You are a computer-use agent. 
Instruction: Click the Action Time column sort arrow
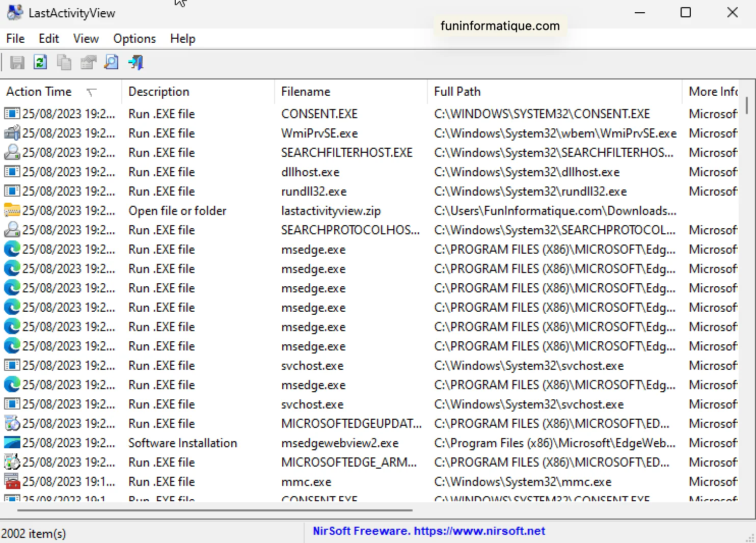point(92,93)
